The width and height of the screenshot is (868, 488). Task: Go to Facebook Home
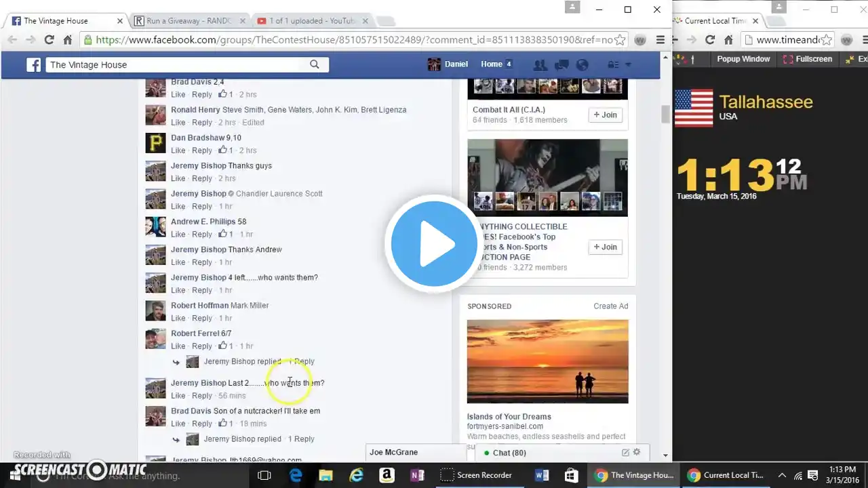(x=492, y=64)
